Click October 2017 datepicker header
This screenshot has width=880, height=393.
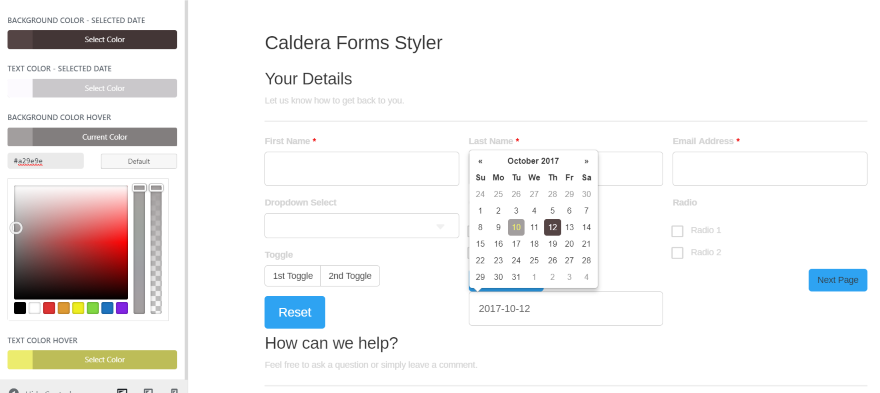(533, 161)
